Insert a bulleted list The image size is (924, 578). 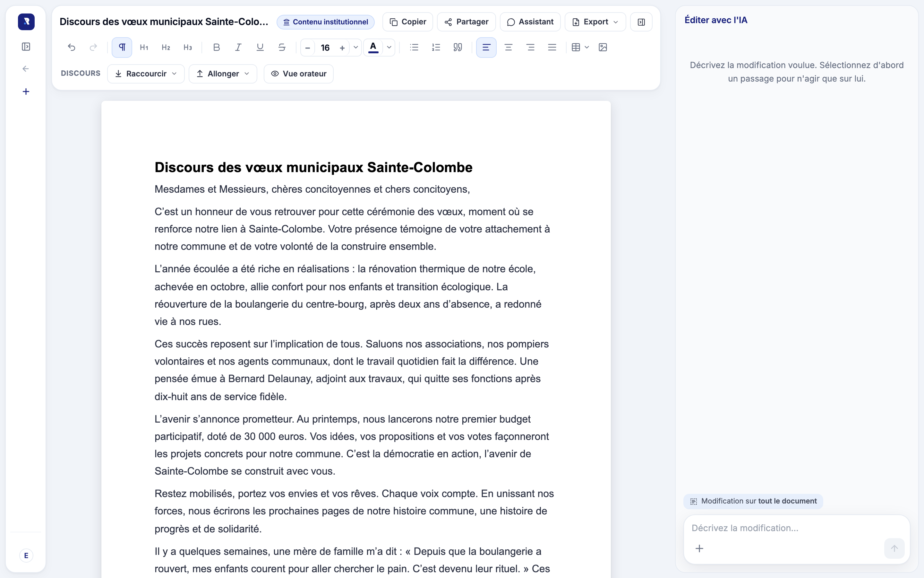pos(414,48)
